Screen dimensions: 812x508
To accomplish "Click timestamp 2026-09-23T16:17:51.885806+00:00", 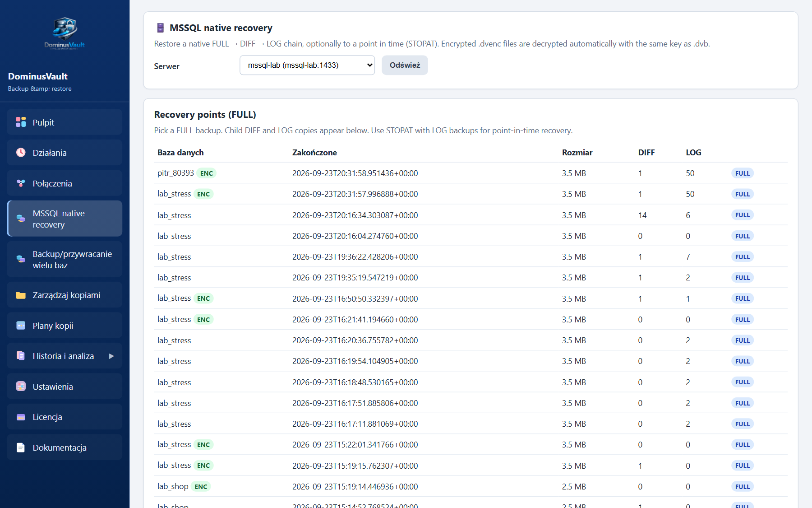I will click(x=355, y=403).
